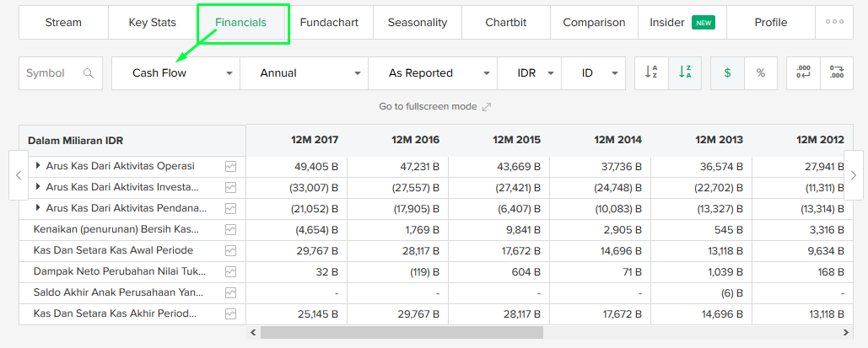868x348 pixels.
Task: Open chart for Arus Kas Dari Aktivitas Operasi
Action: pyautogui.click(x=230, y=167)
